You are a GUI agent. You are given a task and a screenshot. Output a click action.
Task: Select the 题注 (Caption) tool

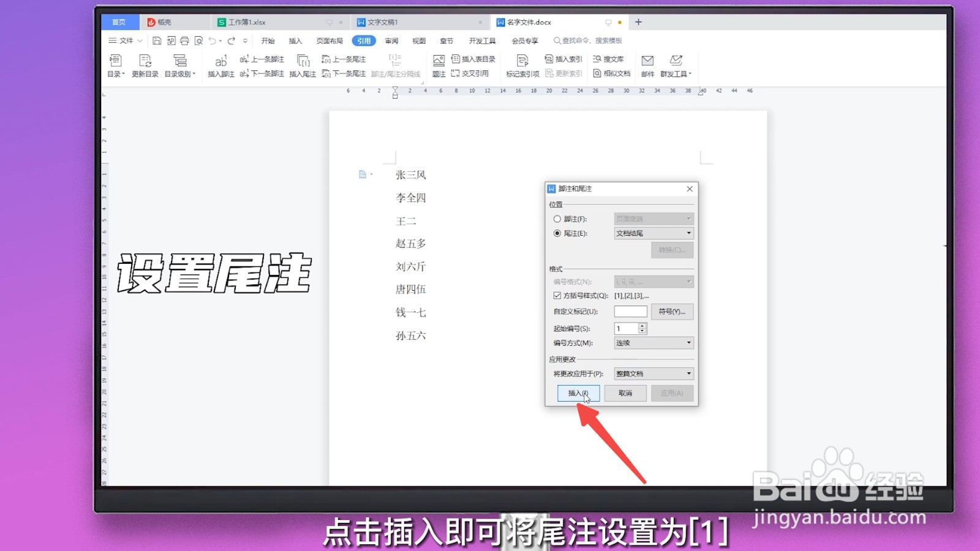pyautogui.click(x=438, y=66)
